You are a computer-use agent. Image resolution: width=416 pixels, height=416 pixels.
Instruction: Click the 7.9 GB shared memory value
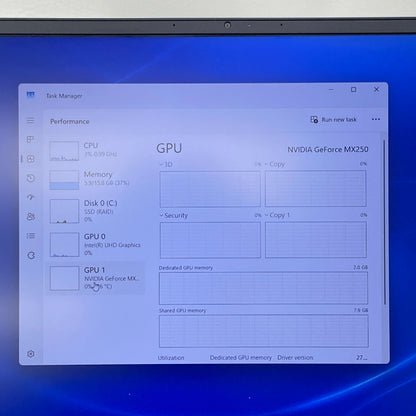(x=361, y=310)
